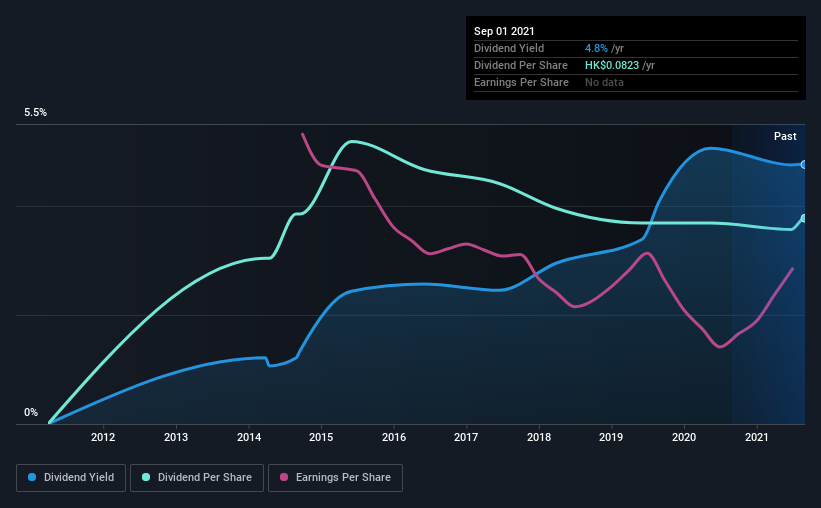This screenshot has width=821, height=508.
Task: Click the teal Dividend Per Share legend dot
Action: point(146,477)
